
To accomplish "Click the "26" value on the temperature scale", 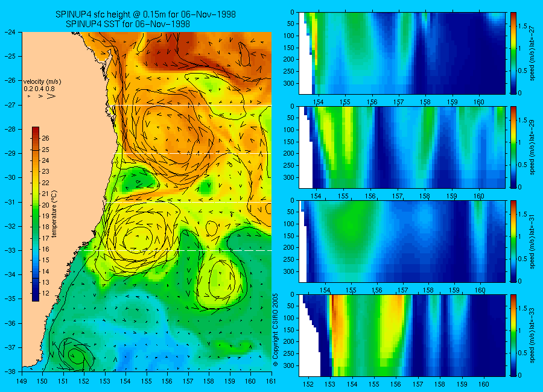I will (45, 138).
